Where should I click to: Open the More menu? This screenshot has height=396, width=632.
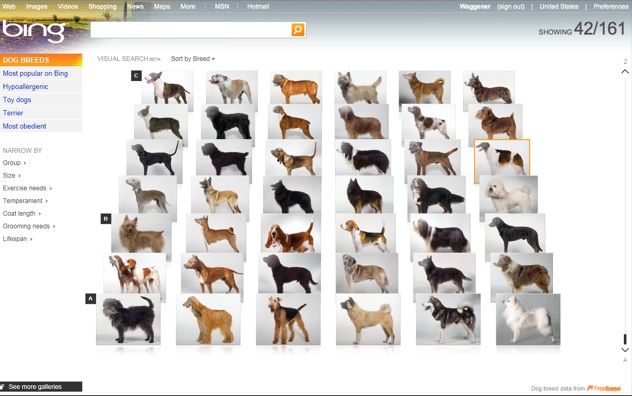click(187, 6)
